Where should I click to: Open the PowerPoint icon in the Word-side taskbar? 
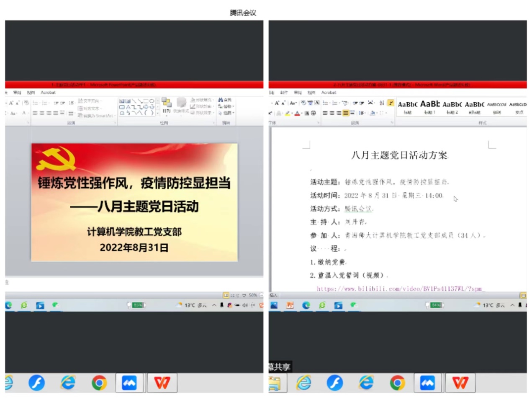pyautogui.click(x=290, y=305)
